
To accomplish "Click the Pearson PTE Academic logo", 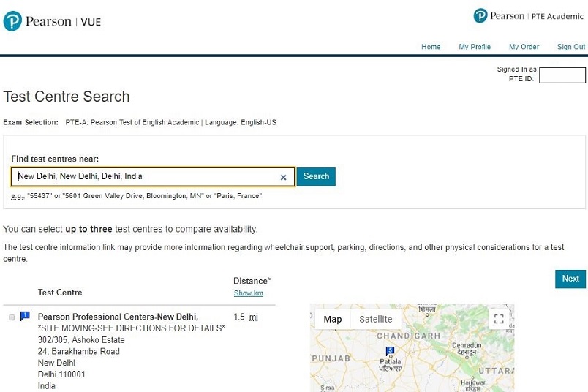I will click(x=528, y=16).
